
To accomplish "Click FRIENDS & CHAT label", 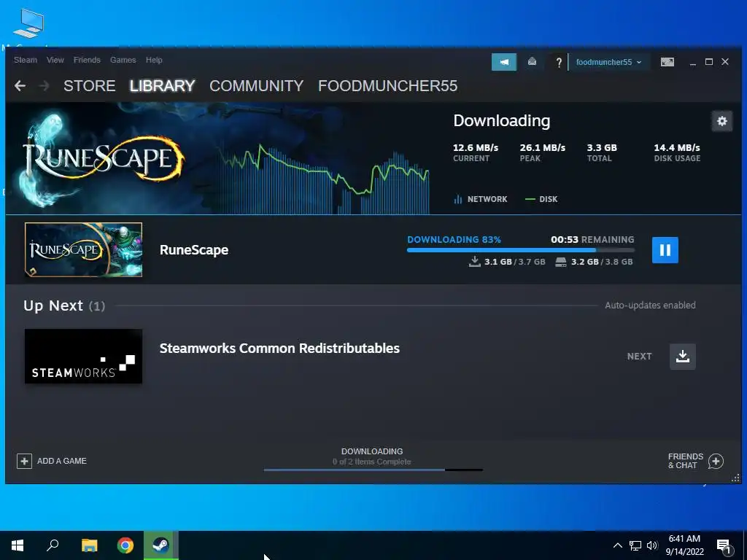I will [686, 461].
